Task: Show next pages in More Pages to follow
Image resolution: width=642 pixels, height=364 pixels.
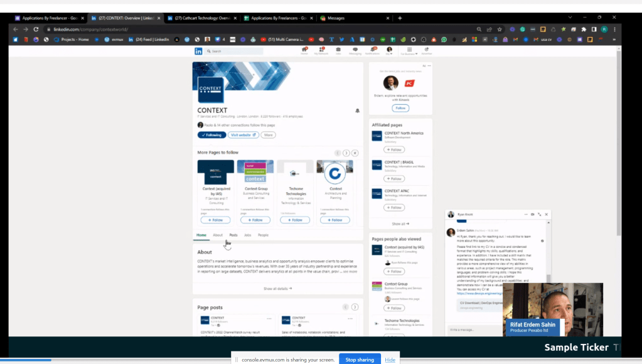Action: pos(346,153)
